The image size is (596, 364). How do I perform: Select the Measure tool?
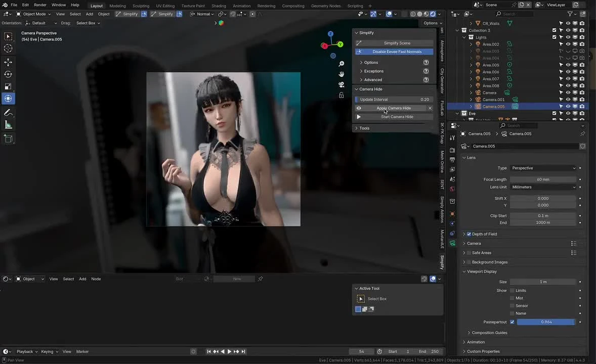coord(8,125)
